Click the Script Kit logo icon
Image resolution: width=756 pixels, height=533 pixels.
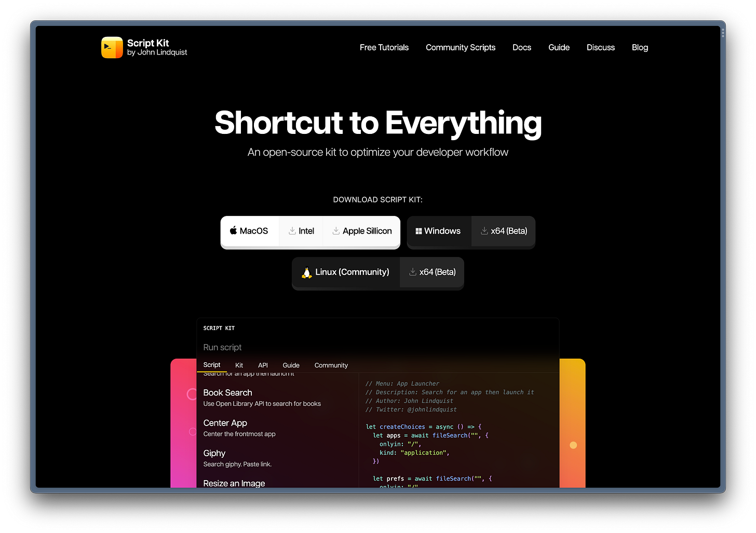pyautogui.click(x=112, y=47)
